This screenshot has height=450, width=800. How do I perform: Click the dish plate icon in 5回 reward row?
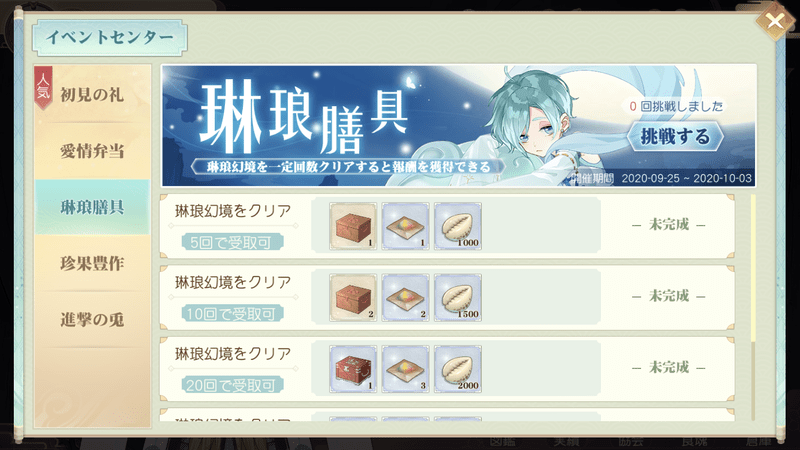(406, 226)
